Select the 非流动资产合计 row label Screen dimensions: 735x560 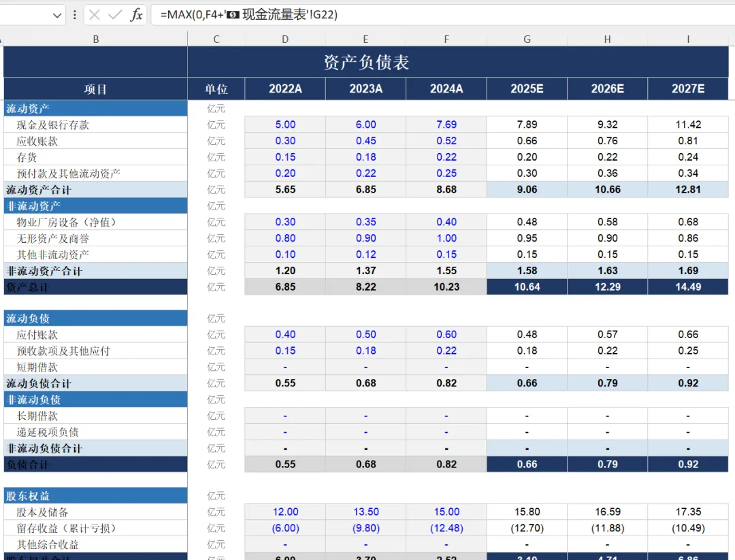point(96,271)
